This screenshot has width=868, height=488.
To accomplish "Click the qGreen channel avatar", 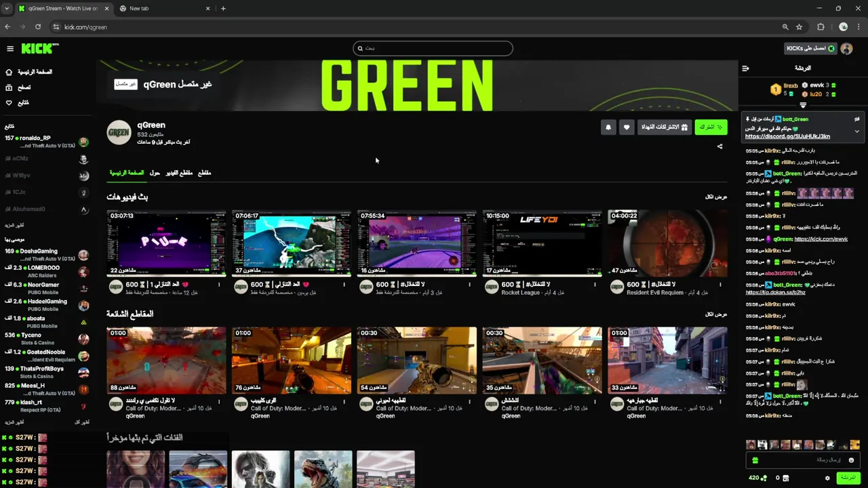I will click(x=119, y=133).
